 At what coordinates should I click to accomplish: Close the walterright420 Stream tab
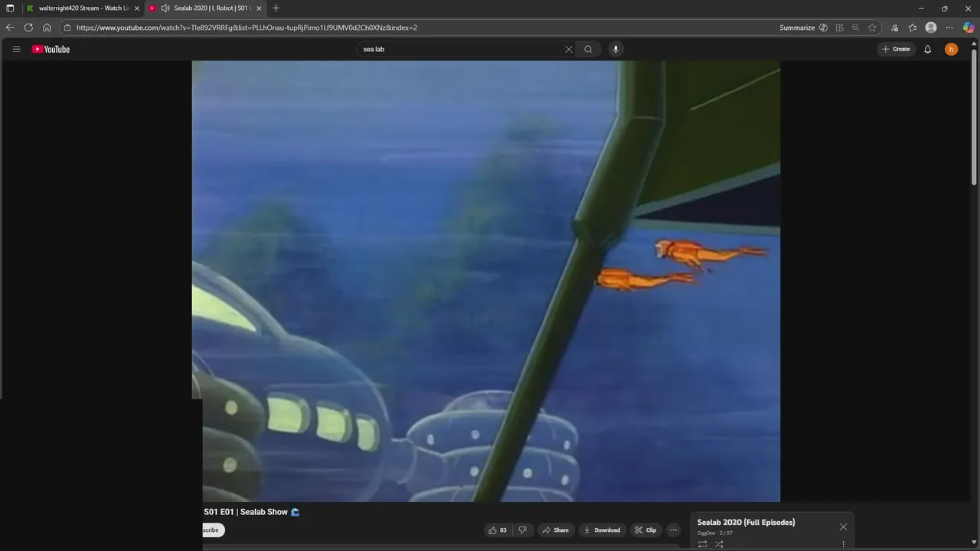[137, 8]
